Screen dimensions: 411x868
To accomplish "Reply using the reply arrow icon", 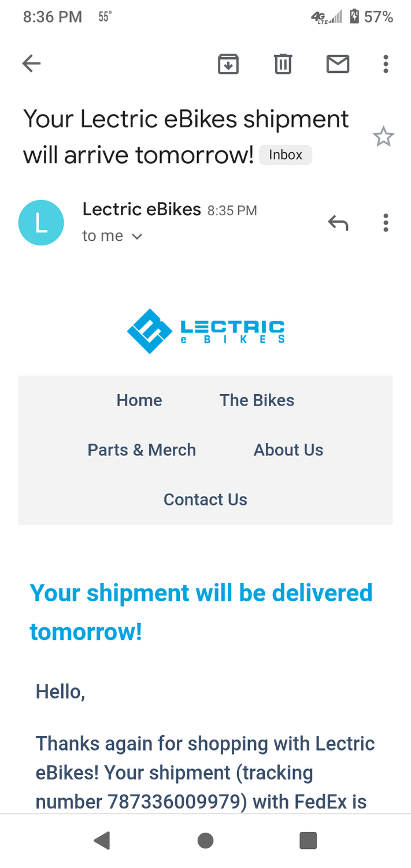I will click(x=338, y=223).
